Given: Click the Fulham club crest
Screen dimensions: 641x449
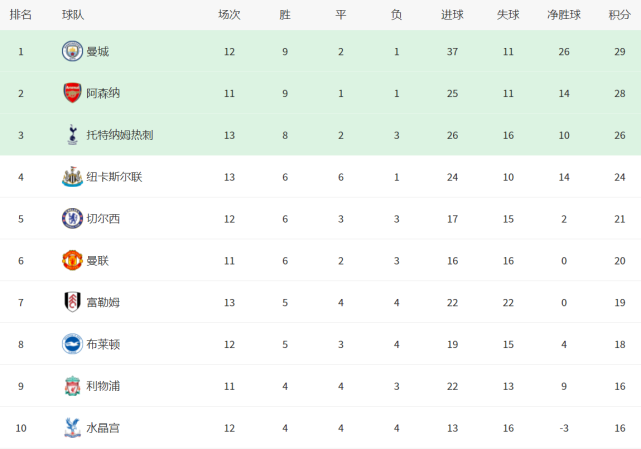Looking at the screenshot, I should 72,302.
